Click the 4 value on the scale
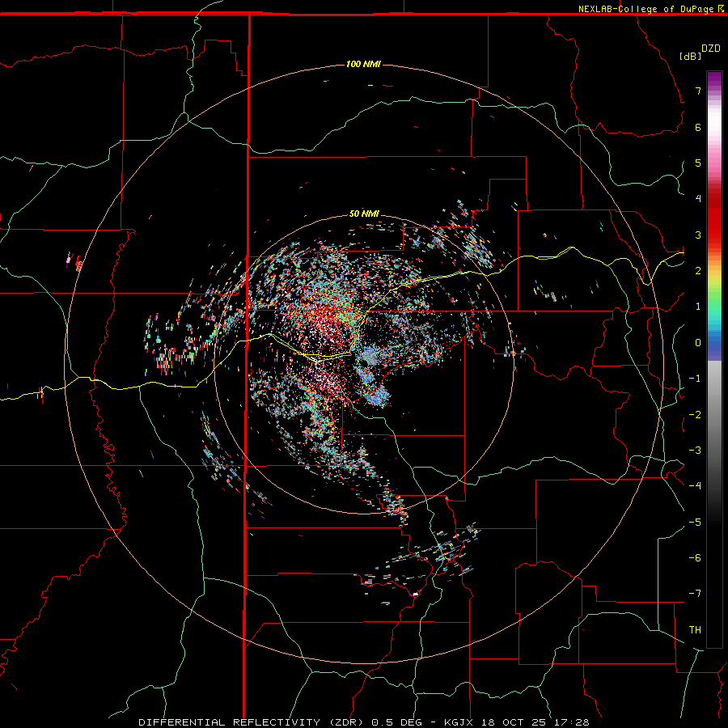The image size is (728, 728). pyautogui.click(x=698, y=199)
